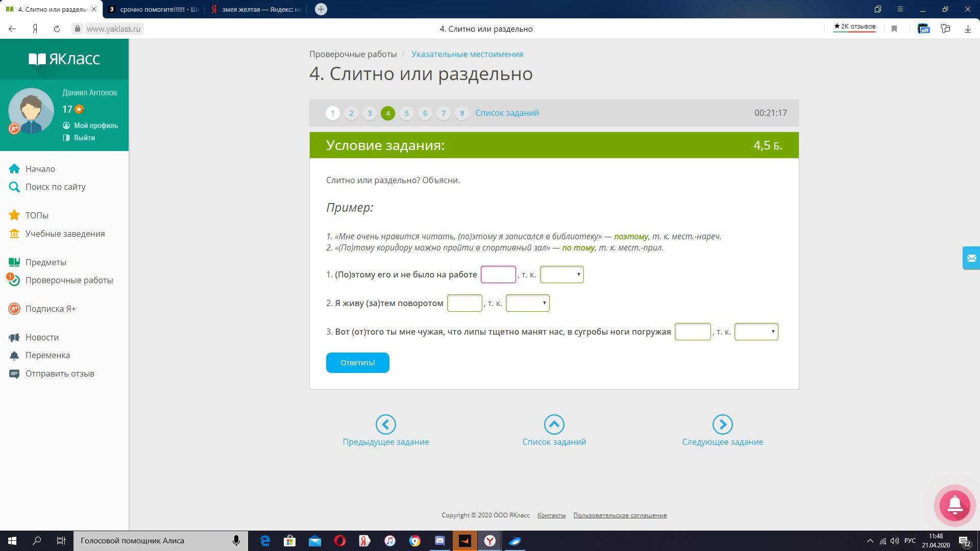Viewport: 980px width, 551px height.
Task: Click the up-arrow task list icon
Action: [x=554, y=424]
